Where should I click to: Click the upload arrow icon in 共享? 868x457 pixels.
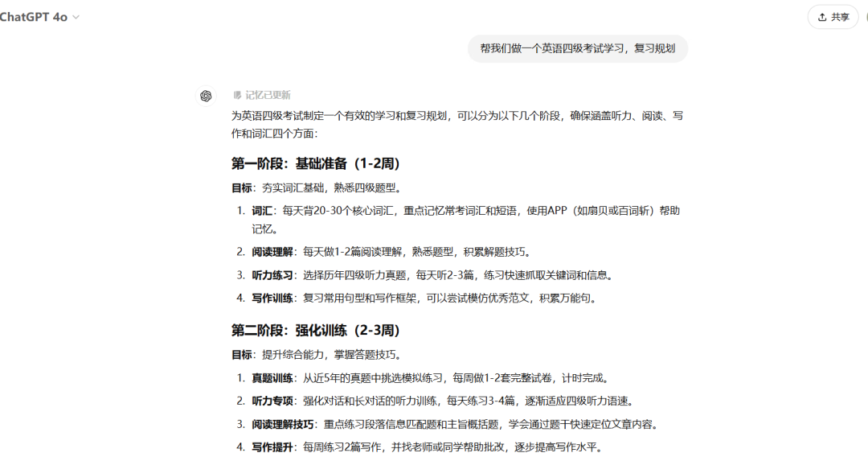point(822,17)
